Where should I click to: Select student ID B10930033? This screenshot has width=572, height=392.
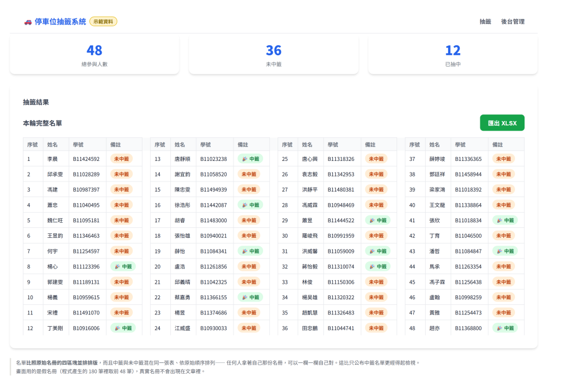tap(213, 328)
